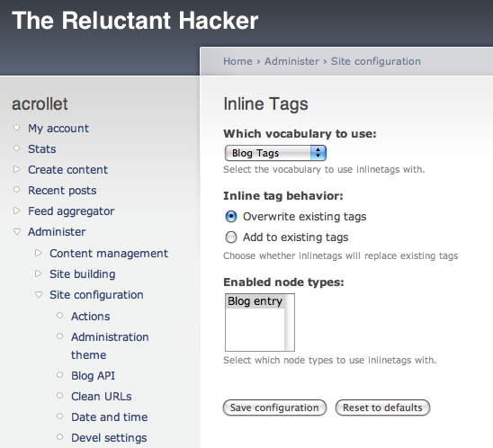The height and width of the screenshot is (448, 493).
Task: Open Date and time settings
Action: [110, 417]
